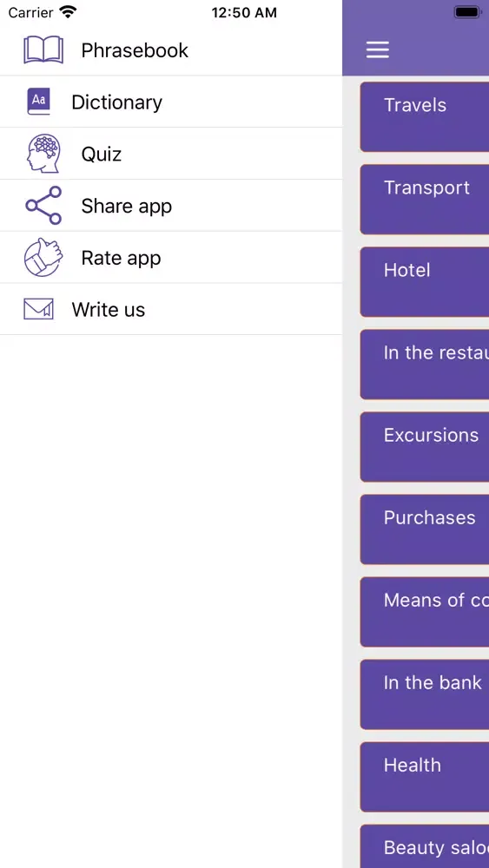Open the Transport category
Viewport: 489px width, 868px height.
pyautogui.click(x=425, y=200)
